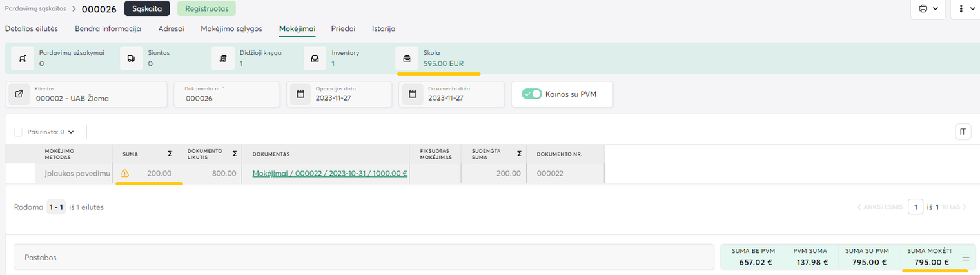
Task: Open the totals panel menu icon
Action: [965, 257]
